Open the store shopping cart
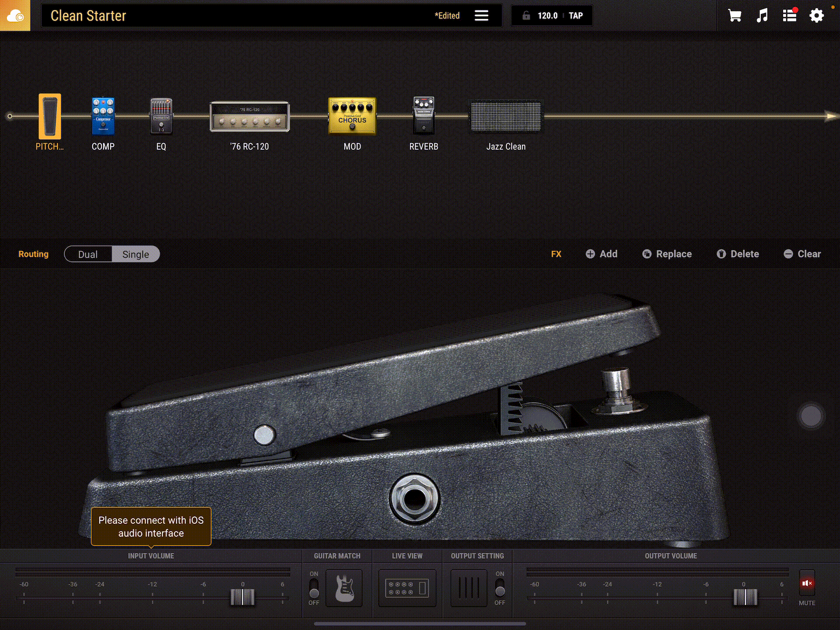The image size is (840, 630). pos(735,16)
